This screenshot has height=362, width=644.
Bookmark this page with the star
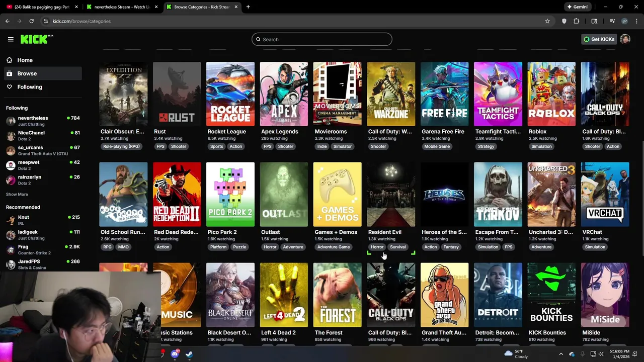click(x=547, y=21)
